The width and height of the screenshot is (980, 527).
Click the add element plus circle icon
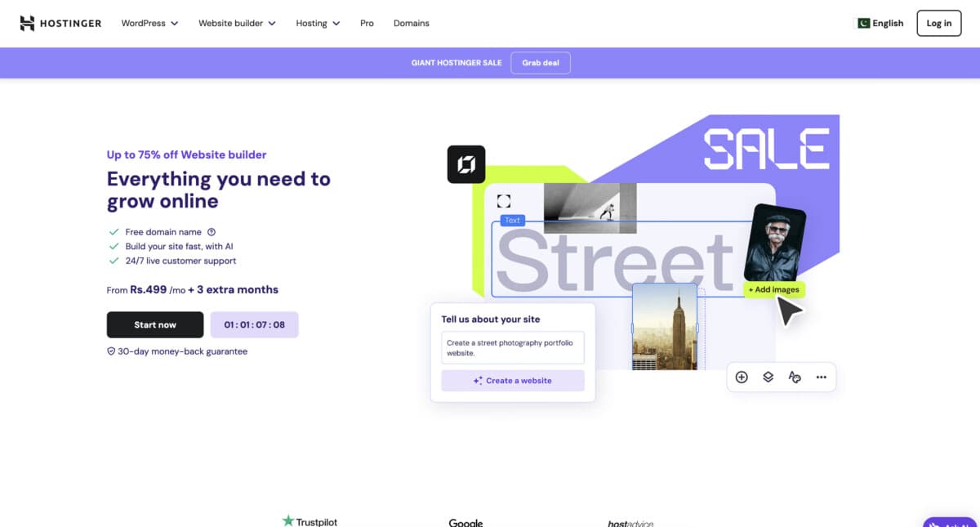point(742,377)
